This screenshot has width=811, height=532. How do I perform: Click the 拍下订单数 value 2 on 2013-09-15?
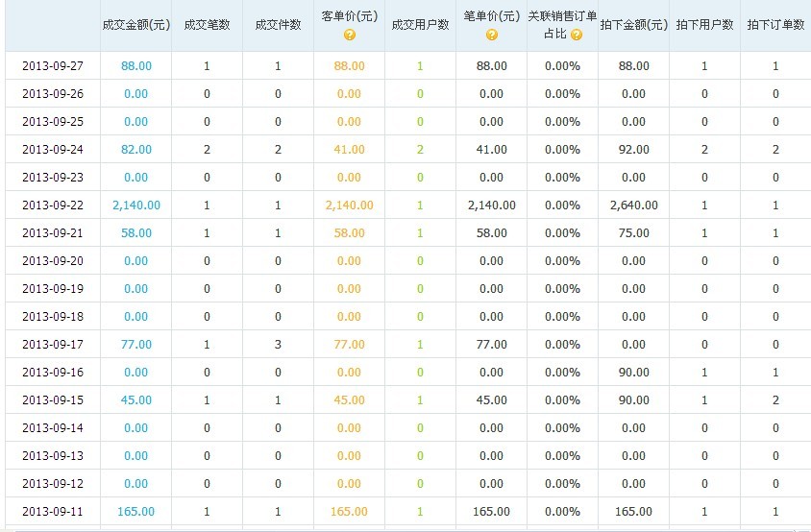(x=775, y=400)
